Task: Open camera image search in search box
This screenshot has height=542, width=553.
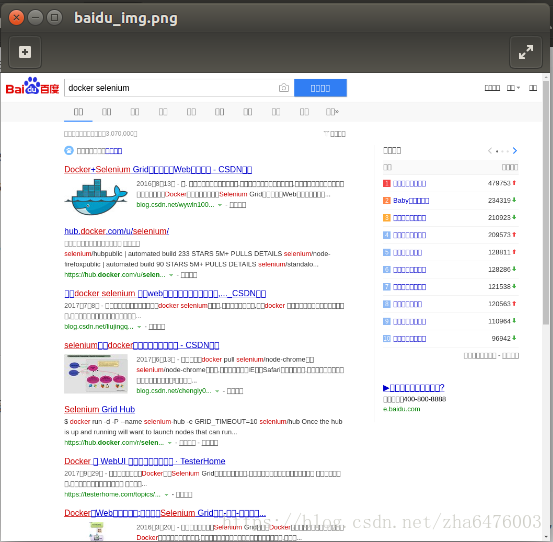Action: (x=284, y=88)
